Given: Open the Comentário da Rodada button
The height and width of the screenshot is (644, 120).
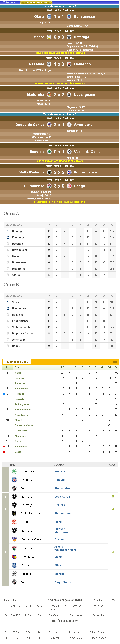Looking at the screenshot, I should 36,3.
